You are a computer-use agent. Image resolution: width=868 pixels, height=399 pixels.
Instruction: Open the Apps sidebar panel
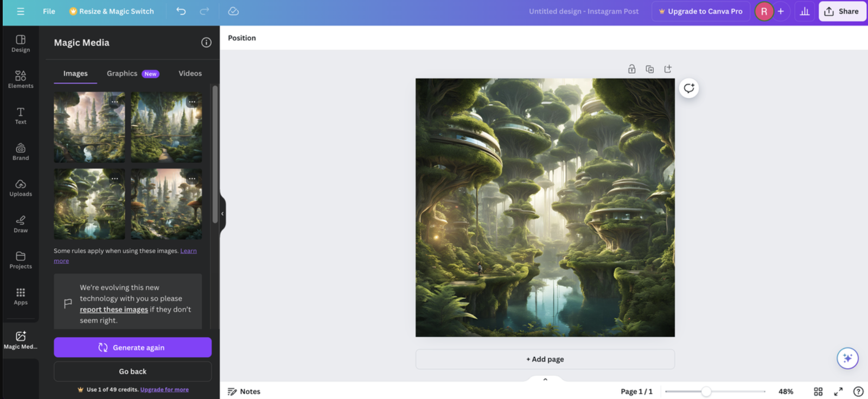[21, 296]
